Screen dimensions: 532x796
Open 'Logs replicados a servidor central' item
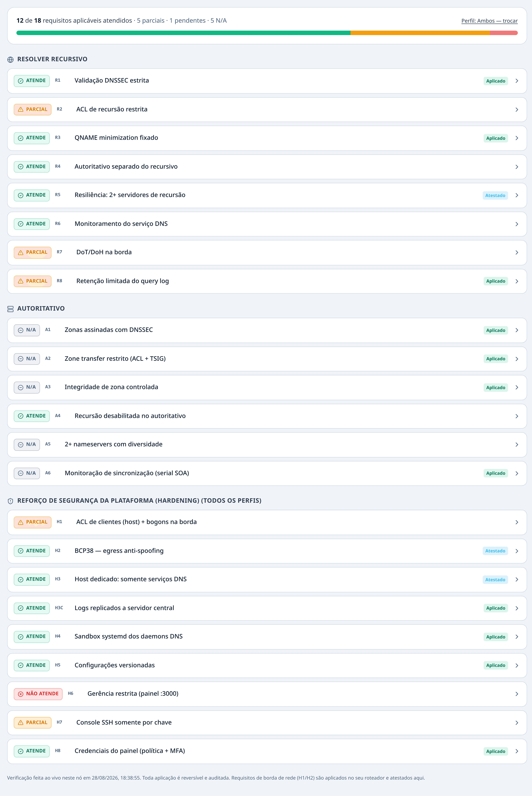pyautogui.click(x=267, y=608)
